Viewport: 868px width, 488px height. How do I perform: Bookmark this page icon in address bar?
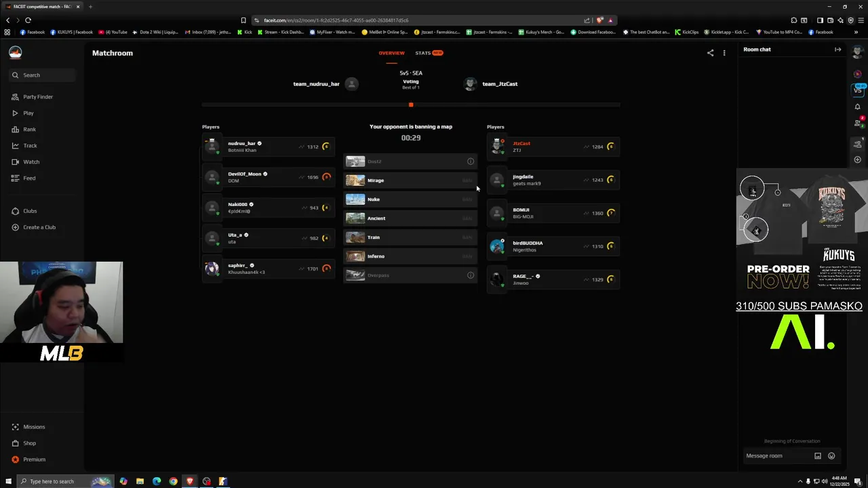point(243,20)
